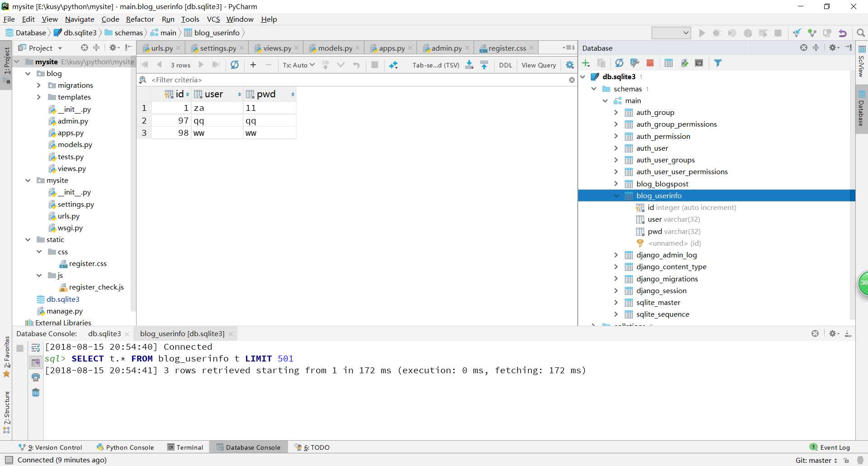Click the Run play icon in main toolbar
Image resolution: width=868 pixels, height=466 pixels.
pyautogui.click(x=702, y=33)
